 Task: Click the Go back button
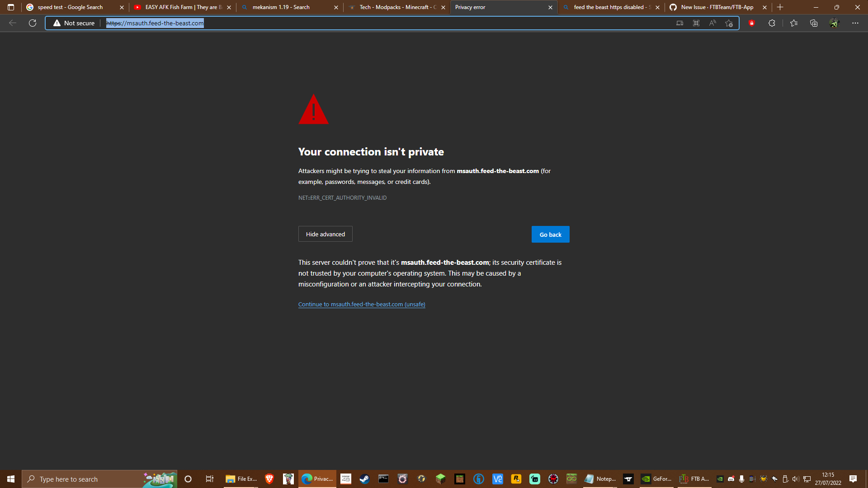550,234
